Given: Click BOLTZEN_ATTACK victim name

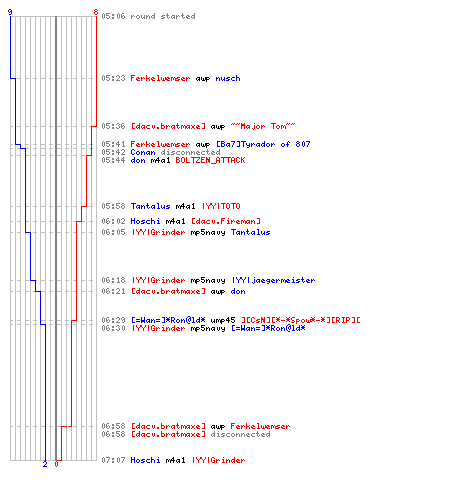Looking at the screenshot, I should [210, 160].
